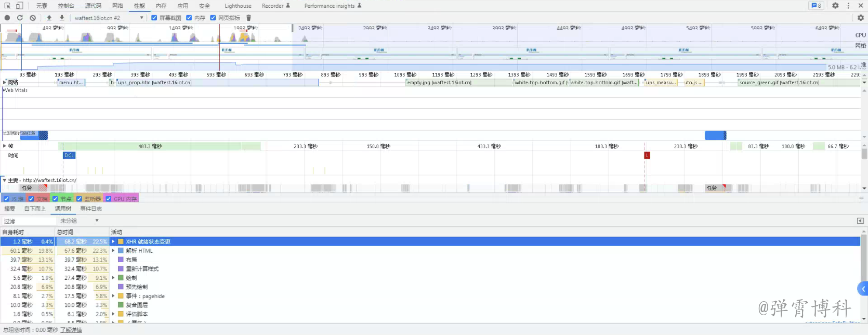The width and height of the screenshot is (868, 335).
Task: Click the blue icon beside 解析 HTML
Action: (x=121, y=251)
